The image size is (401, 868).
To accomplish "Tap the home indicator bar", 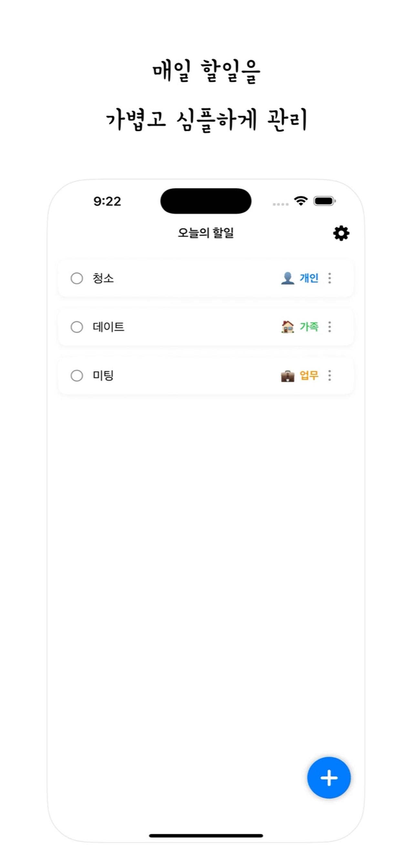I will pos(206,835).
